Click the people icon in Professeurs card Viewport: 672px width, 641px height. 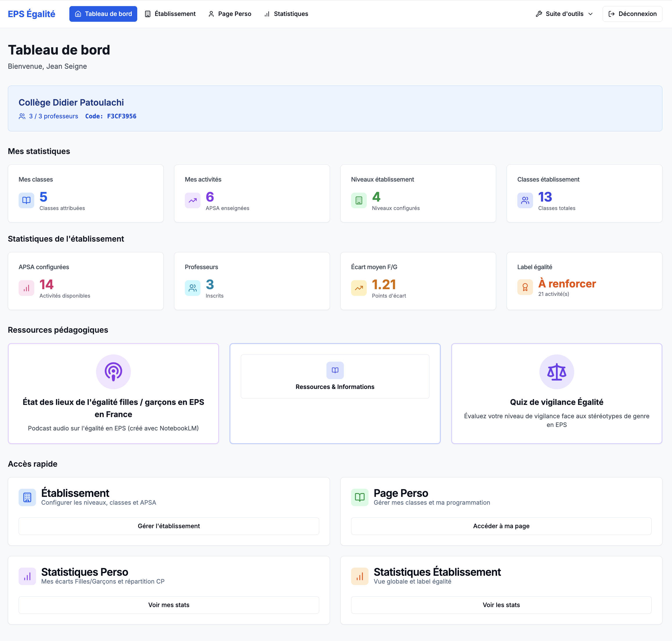coord(192,288)
